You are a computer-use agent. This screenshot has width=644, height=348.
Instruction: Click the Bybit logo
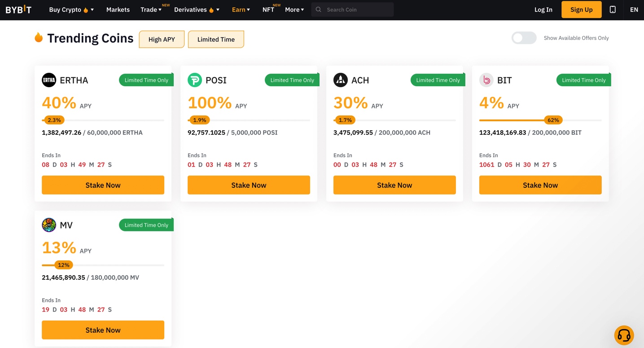click(18, 9)
